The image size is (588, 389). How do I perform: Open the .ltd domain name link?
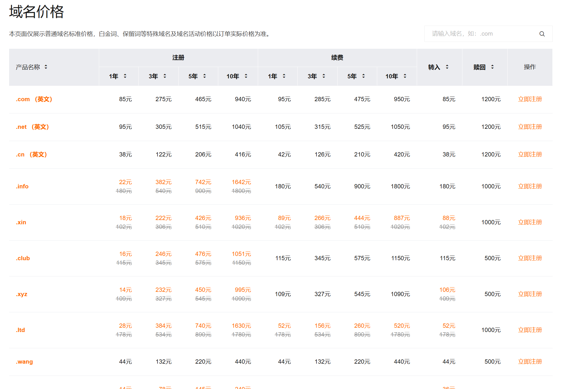pos(21,330)
